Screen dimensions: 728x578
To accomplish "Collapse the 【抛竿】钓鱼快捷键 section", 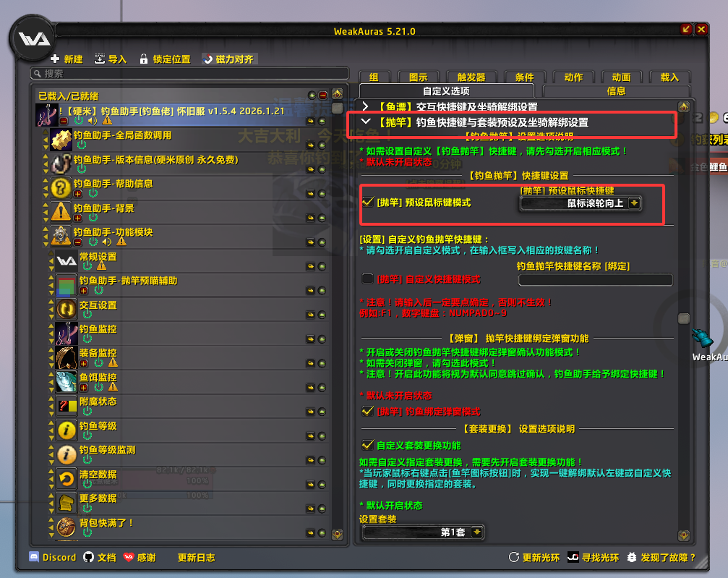I will (x=366, y=122).
